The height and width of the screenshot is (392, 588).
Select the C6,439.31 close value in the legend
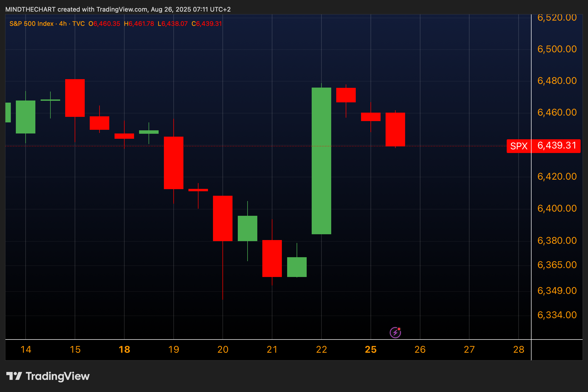pyautogui.click(x=207, y=24)
